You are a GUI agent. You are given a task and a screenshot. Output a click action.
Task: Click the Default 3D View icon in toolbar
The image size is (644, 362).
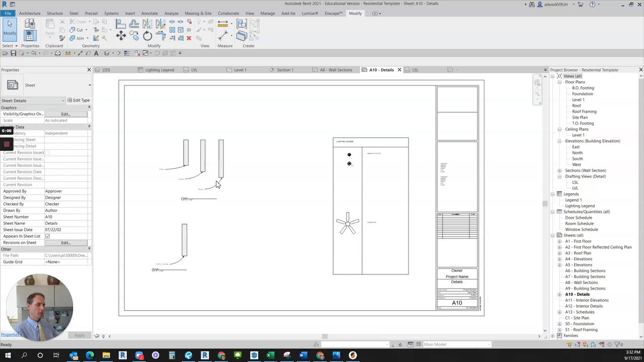[x=106, y=53]
